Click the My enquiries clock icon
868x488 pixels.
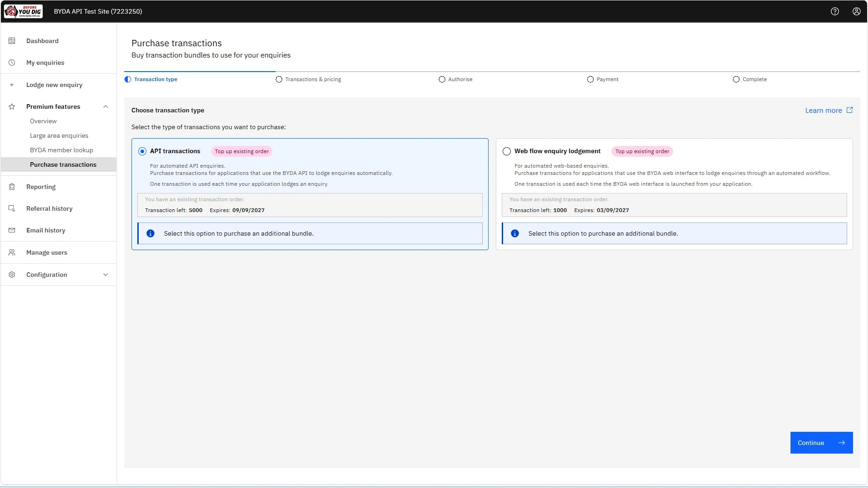pyautogui.click(x=12, y=63)
